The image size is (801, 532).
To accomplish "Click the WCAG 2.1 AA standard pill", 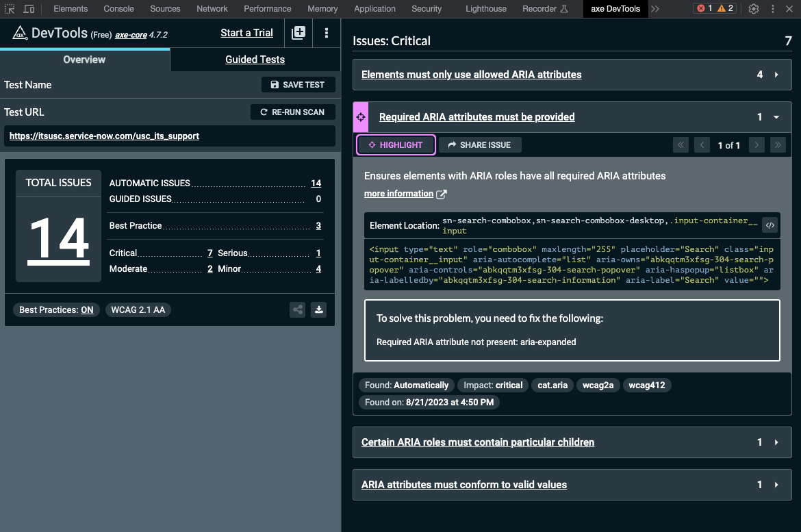I will click(x=138, y=309).
